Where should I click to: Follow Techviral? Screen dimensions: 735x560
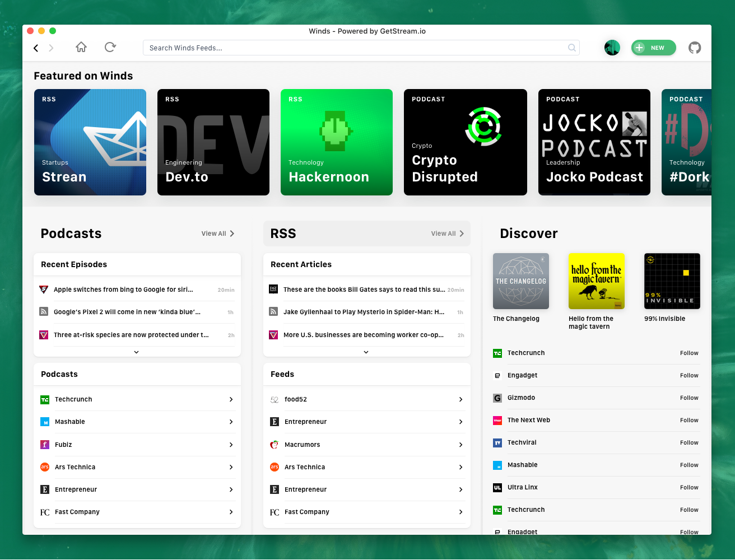coord(689,443)
